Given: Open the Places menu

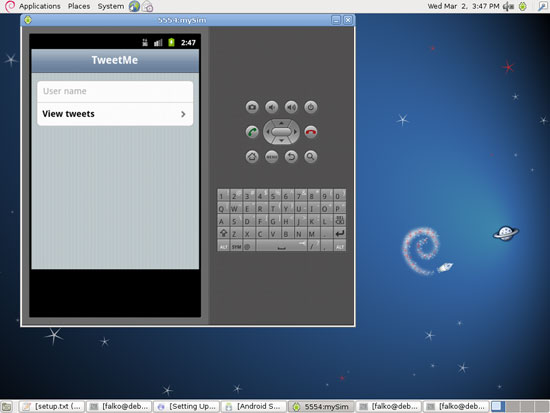Looking at the screenshot, I should point(79,6).
